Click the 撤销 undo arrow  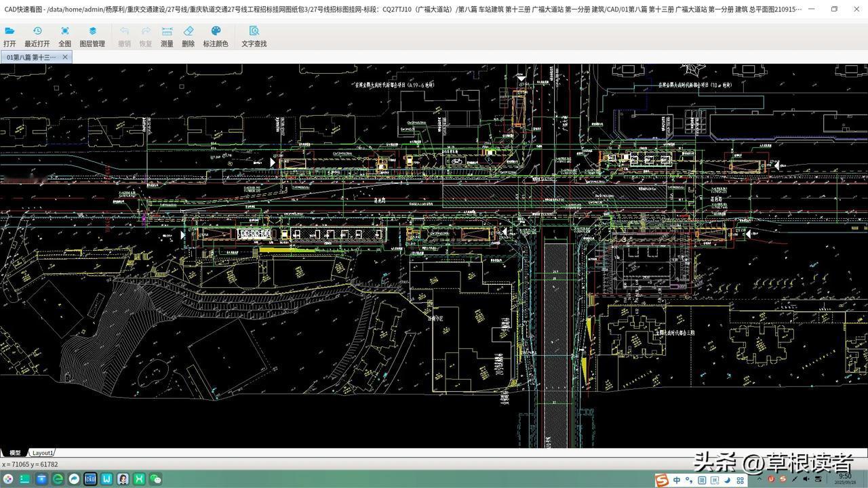[124, 31]
